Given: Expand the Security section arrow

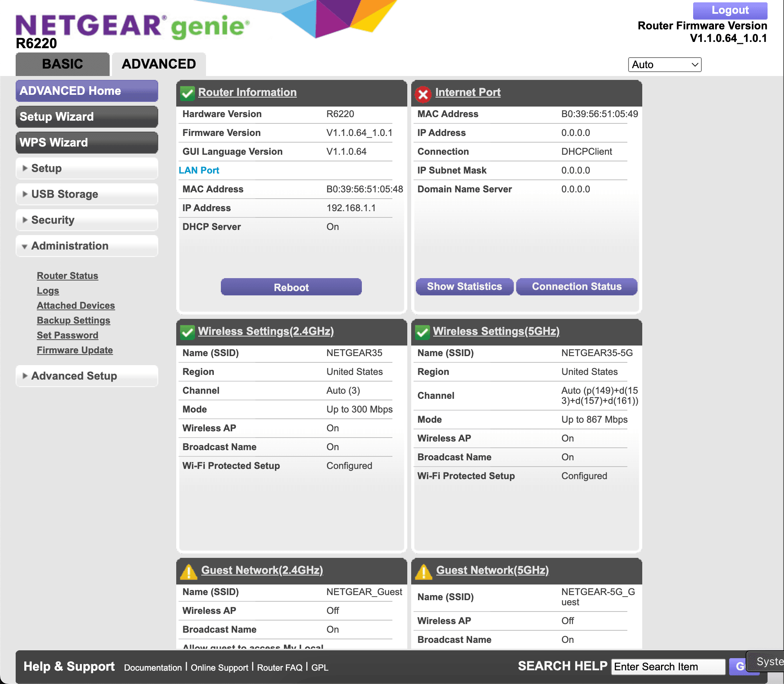Looking at the screenshot, I should pos(25,220).
